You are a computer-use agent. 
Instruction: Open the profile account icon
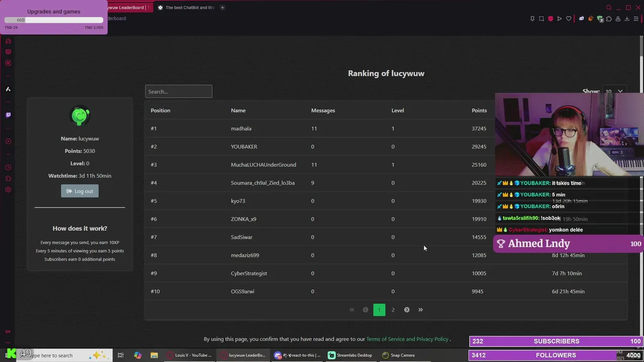(x=618, y=19)
